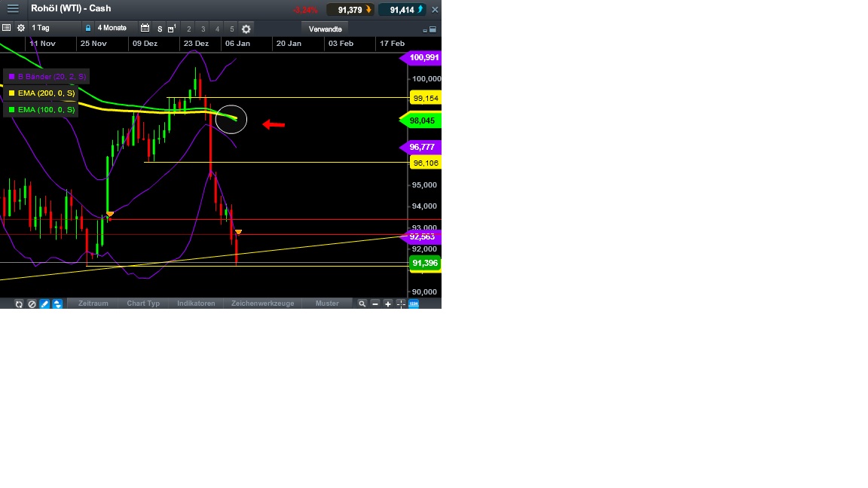The height and width of the screenshot is (488, 868).
Task: Open the chart settings gear icon
Action: (x=20, y=29)
